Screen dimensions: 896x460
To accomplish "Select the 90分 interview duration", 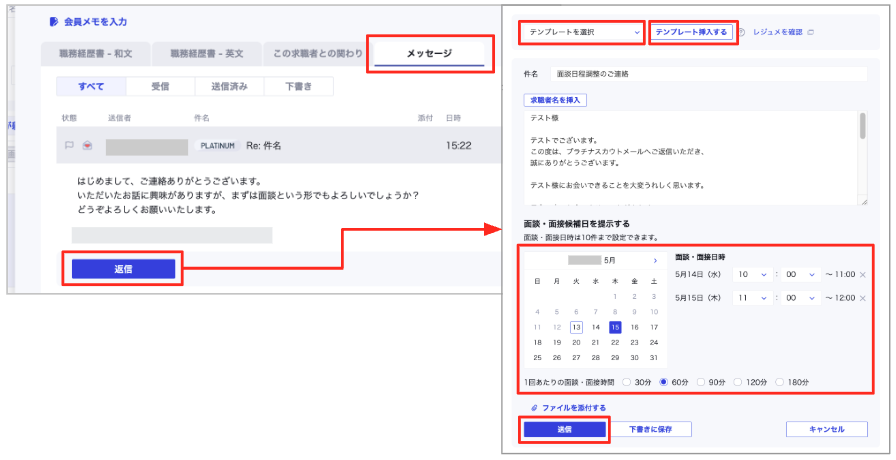I will tap(702, 382).
